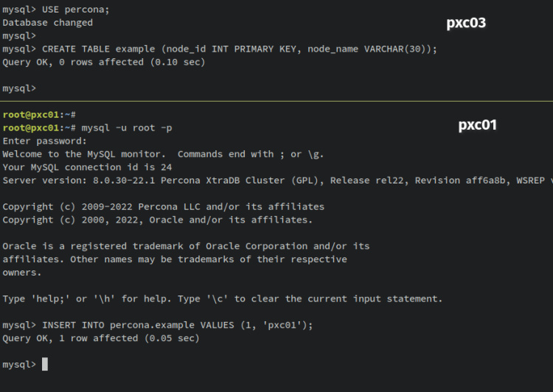This screenshot has height=392, width=553.
Task: Click the pxc03 pane label
Action: (466, 23)
